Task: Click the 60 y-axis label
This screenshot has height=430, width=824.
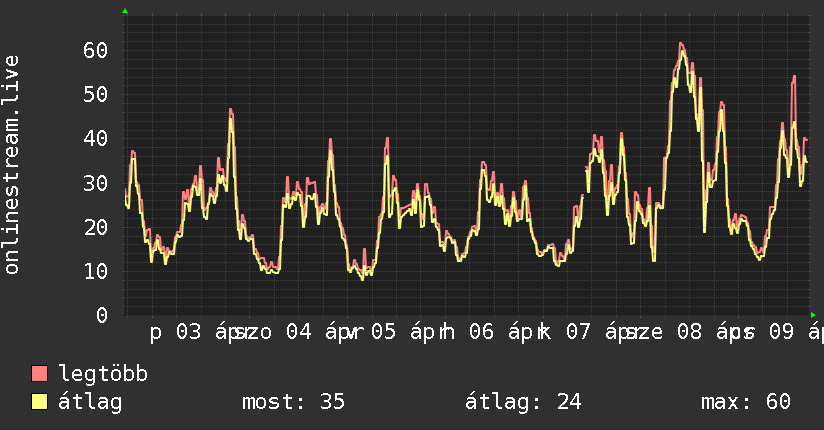Action: click(95, 50)
